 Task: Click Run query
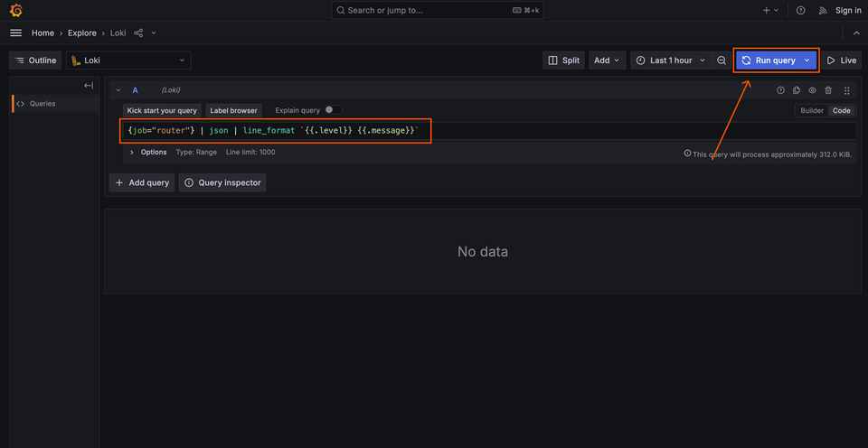769,61
